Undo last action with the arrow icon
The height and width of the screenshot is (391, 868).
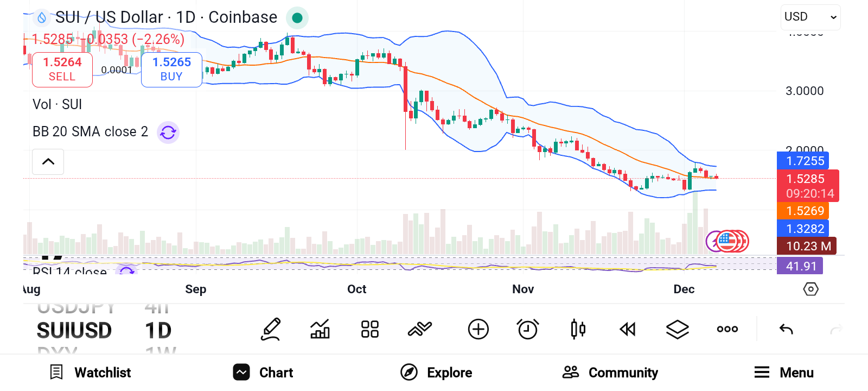point(786,329)
